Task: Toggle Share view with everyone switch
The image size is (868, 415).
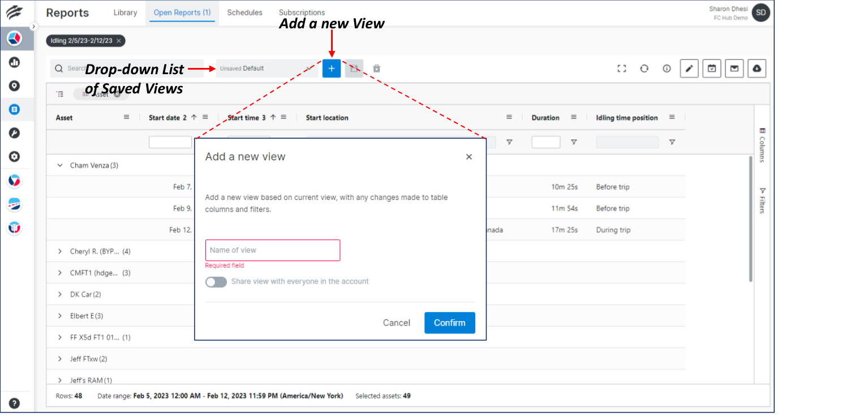Action: point(216,282)
